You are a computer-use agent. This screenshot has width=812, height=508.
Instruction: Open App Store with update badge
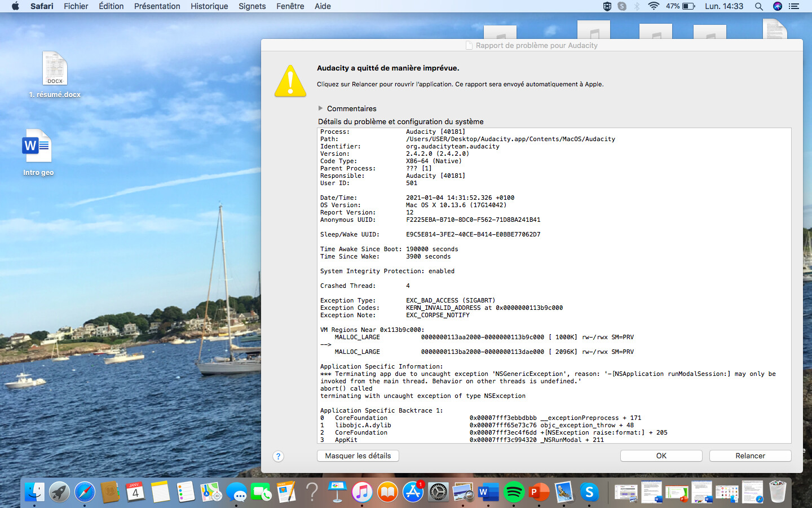pyautogui.click(x=413, y=492)
